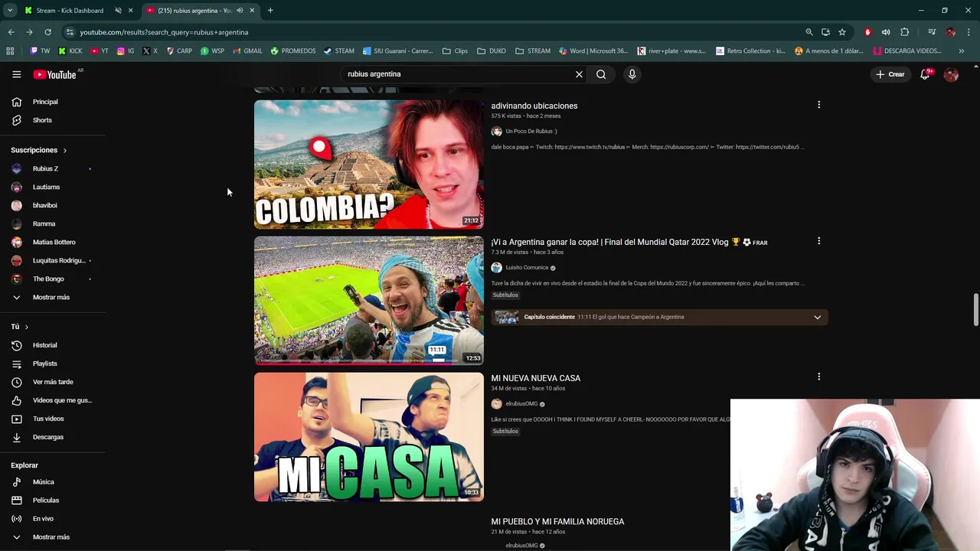
Task: Open the STEAM bookmark
Action: (x=339, y=51)
